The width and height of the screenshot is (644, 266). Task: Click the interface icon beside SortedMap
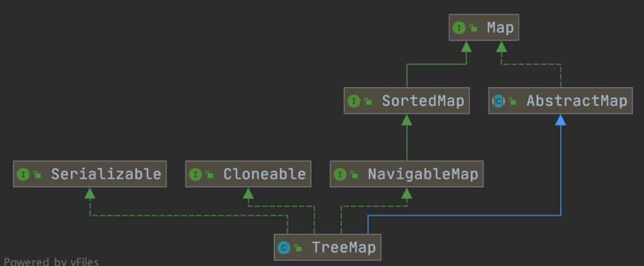tap(354, 101)
